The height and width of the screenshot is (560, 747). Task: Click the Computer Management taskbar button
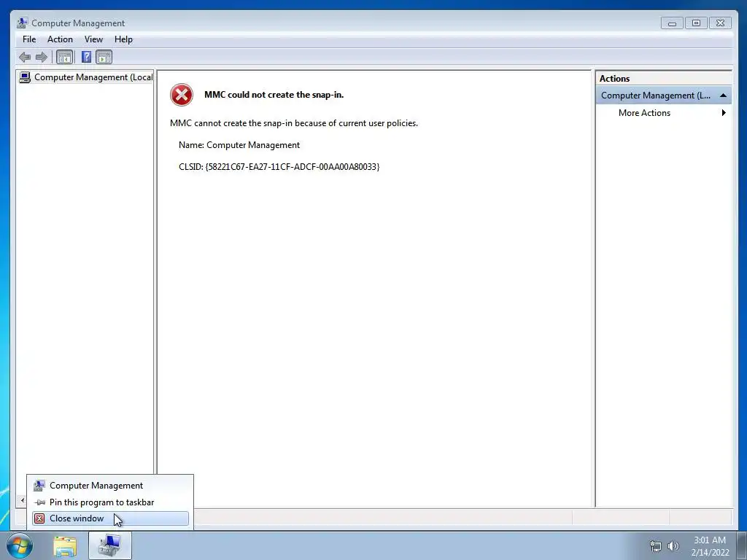(110, 545)
